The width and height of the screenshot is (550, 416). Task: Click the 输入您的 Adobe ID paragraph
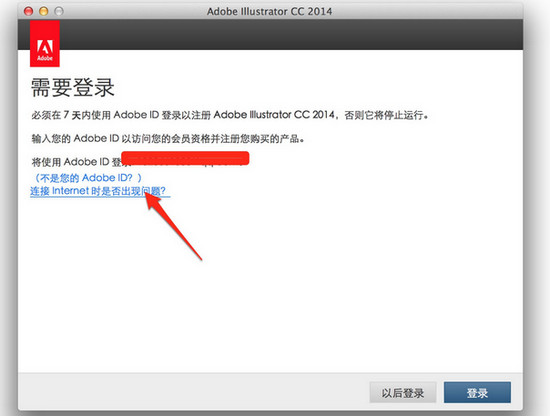click(168, 139)
